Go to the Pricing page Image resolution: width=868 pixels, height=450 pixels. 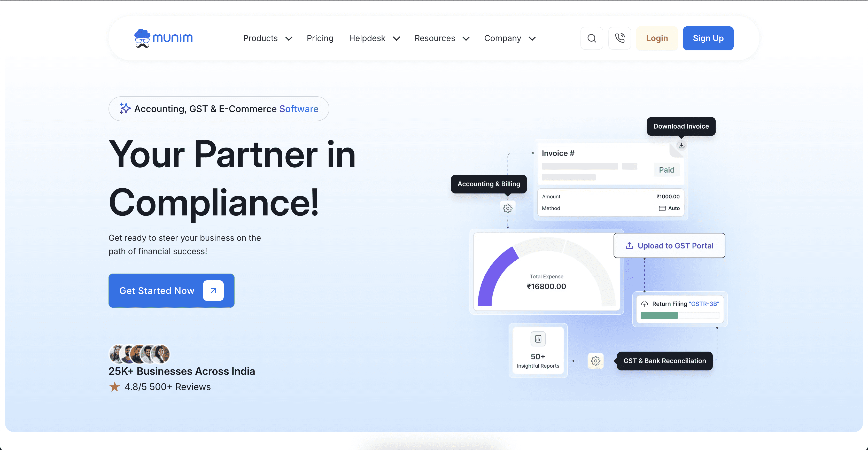(320, 38)
